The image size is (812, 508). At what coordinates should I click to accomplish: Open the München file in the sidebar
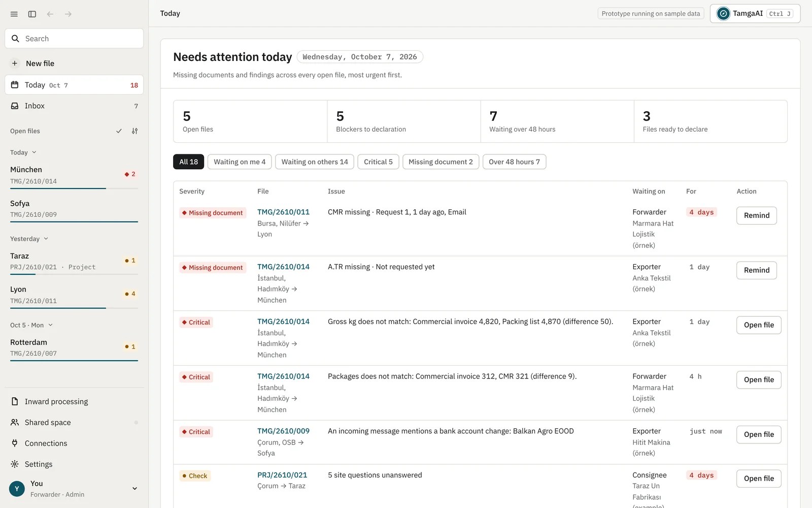point(74,176)
